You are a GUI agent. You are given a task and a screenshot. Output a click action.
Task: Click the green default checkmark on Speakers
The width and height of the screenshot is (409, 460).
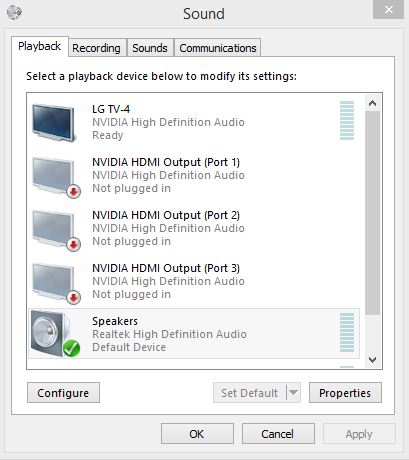pyautogui.click(x=72, y=349)
